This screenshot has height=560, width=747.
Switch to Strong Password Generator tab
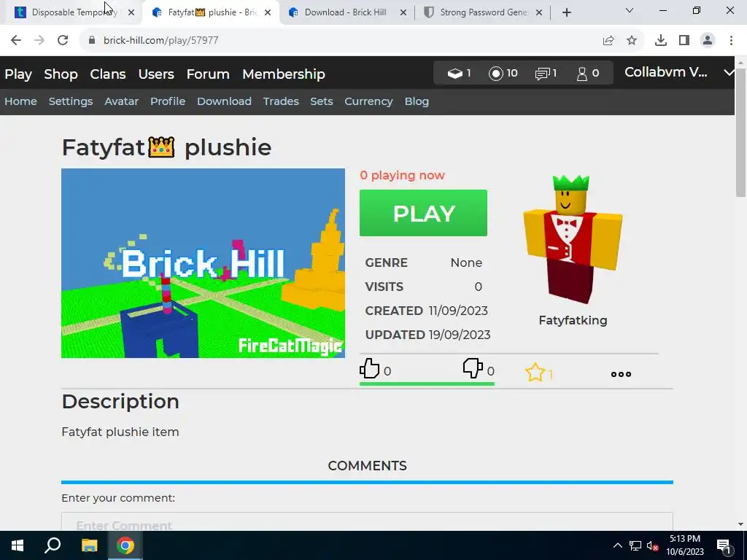484,12
